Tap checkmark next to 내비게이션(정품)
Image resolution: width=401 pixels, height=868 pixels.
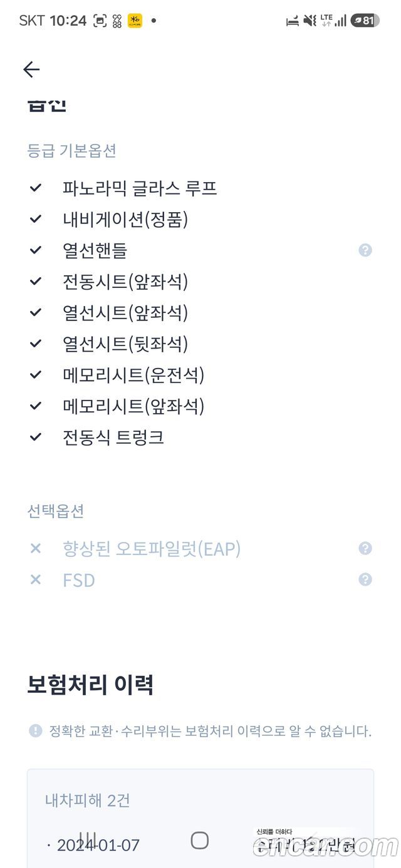(x=36, y=219)
